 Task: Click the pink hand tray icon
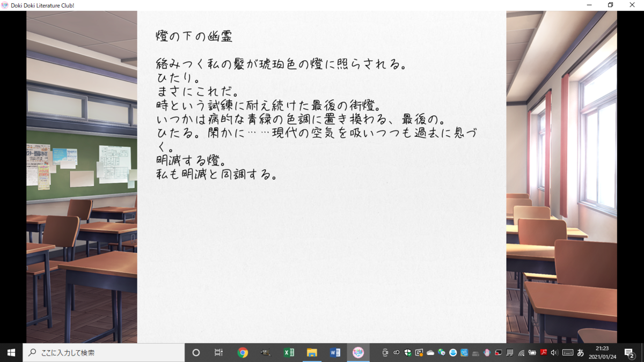pyautogui.click(x=487, y=352)
